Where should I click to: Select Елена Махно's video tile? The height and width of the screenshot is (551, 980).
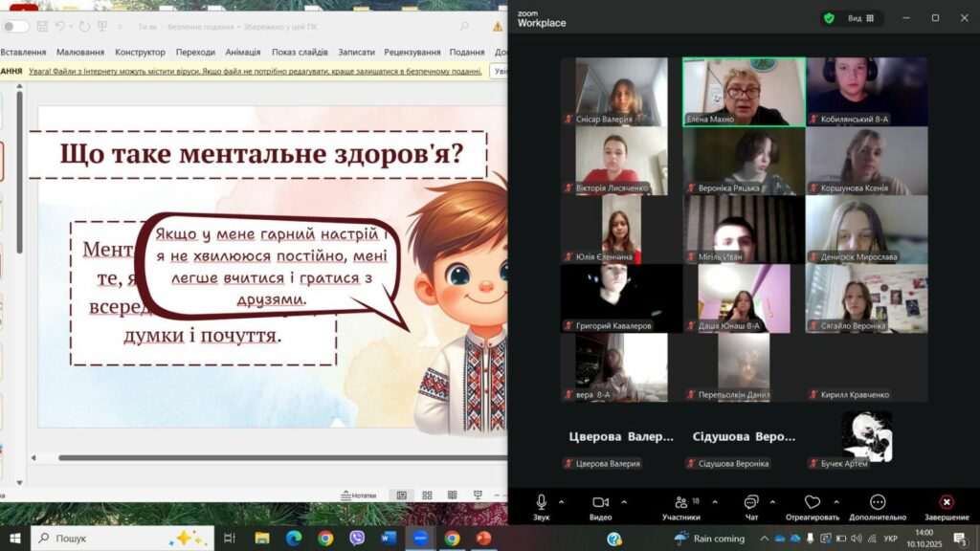click(x=744, y=91)
